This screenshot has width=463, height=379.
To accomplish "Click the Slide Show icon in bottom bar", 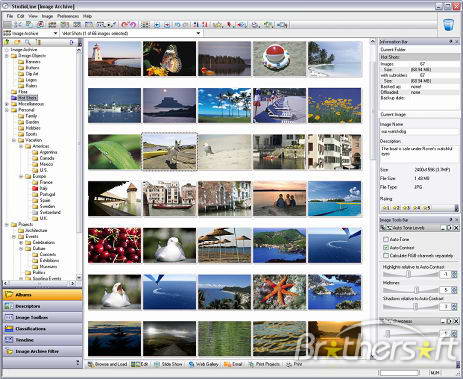I will point(157,364).
